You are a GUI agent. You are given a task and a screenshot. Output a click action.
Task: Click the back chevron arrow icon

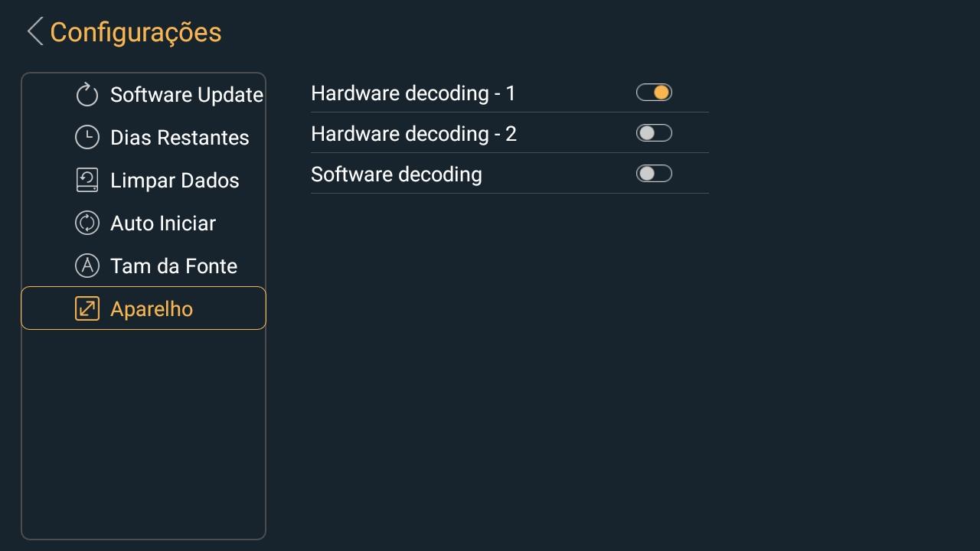[x=34, y=32]
